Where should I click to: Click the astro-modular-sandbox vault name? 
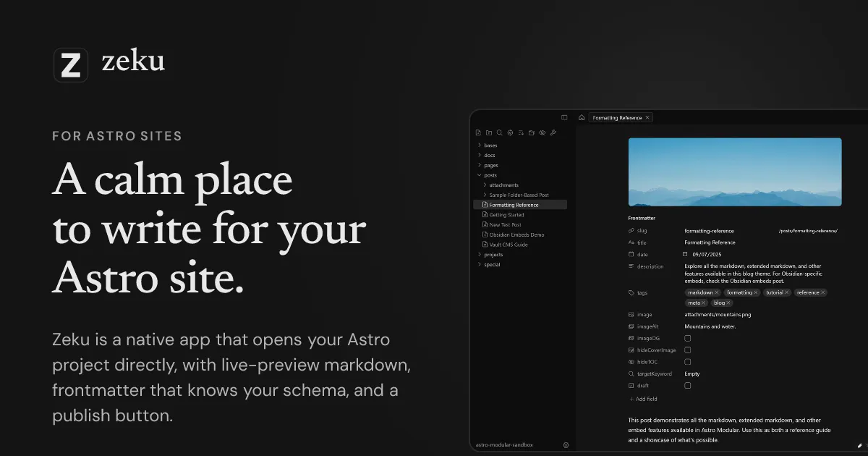coord(503,445)
